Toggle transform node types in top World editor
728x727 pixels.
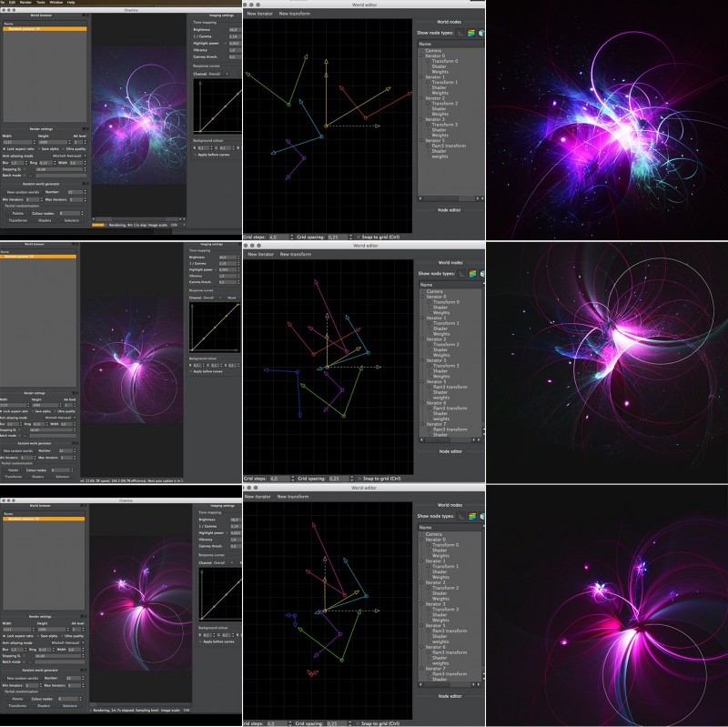click(460, 33)
